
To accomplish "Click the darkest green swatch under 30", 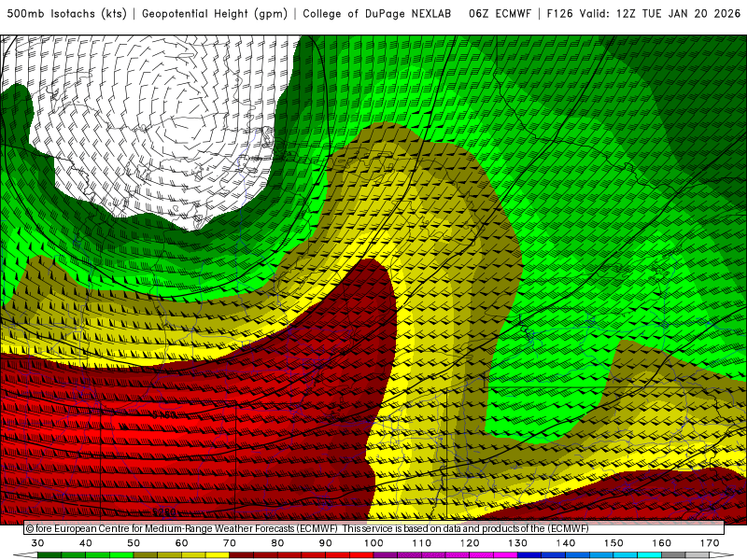I will click(49, 555).
